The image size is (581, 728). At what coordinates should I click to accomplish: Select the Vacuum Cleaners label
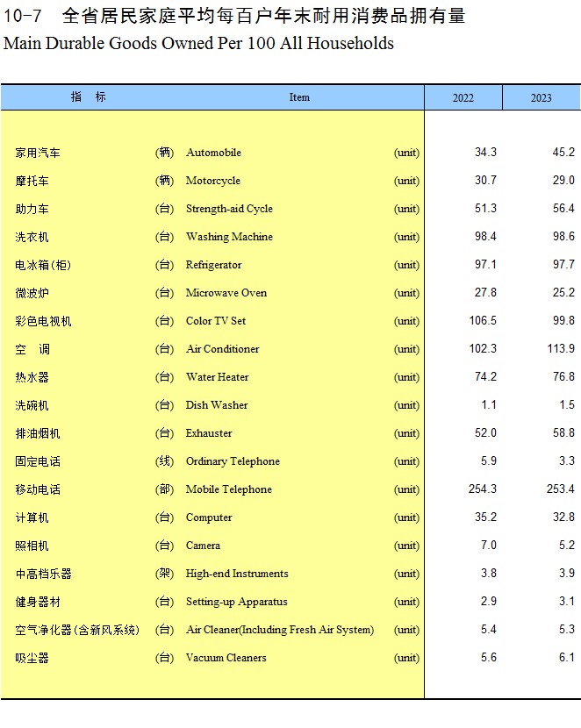click(226, 658)
